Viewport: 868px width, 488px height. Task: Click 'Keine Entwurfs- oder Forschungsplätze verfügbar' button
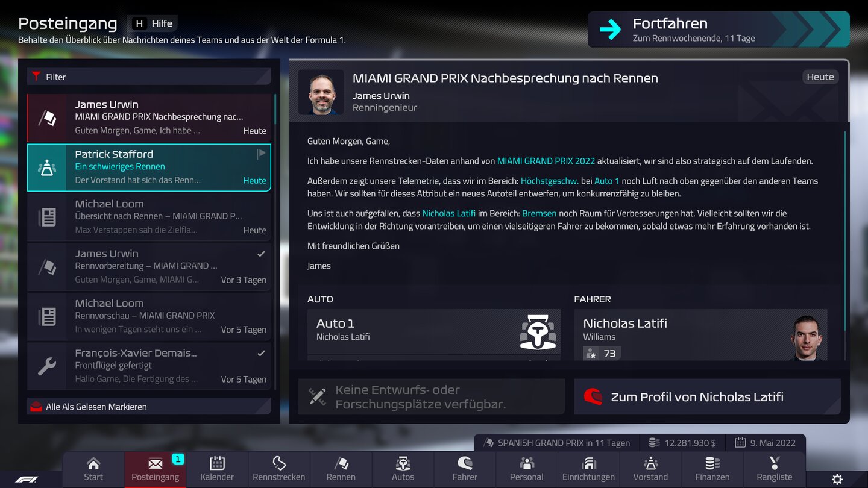pos(432,397)
